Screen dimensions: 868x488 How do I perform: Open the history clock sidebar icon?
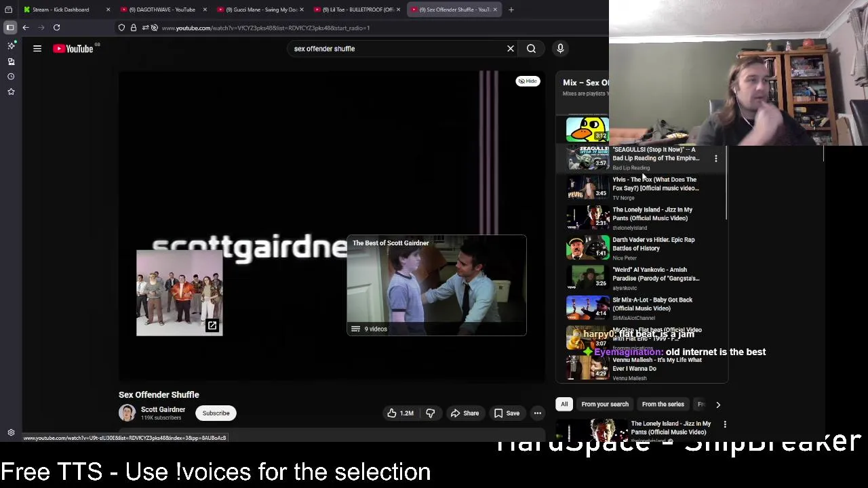pos(11,77)
